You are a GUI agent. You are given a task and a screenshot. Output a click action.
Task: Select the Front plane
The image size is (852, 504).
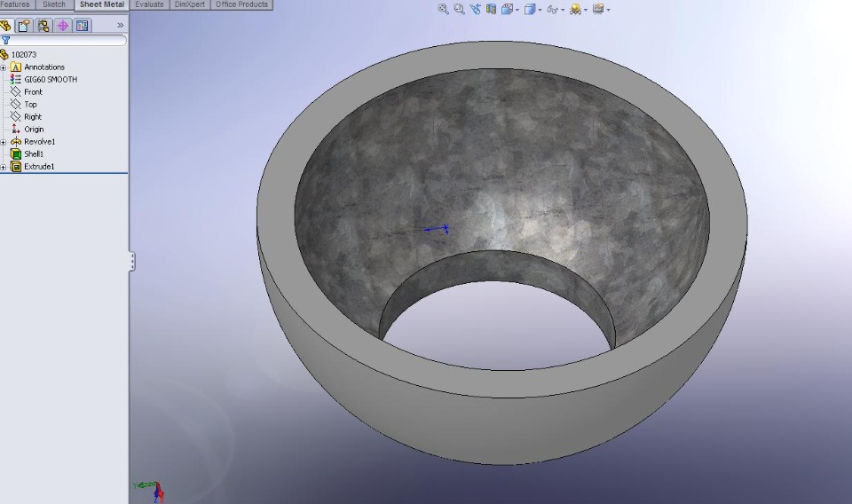click(x=33, y=91)
